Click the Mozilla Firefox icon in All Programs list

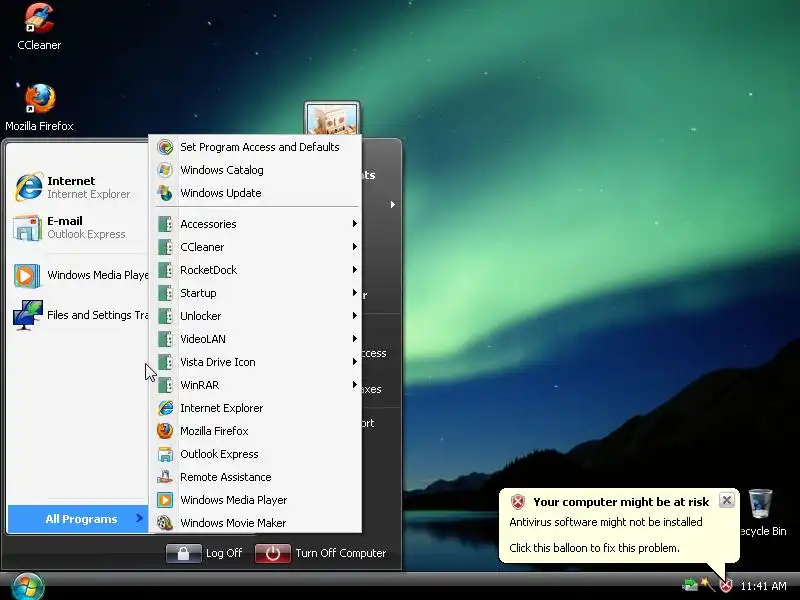point(165,431)
